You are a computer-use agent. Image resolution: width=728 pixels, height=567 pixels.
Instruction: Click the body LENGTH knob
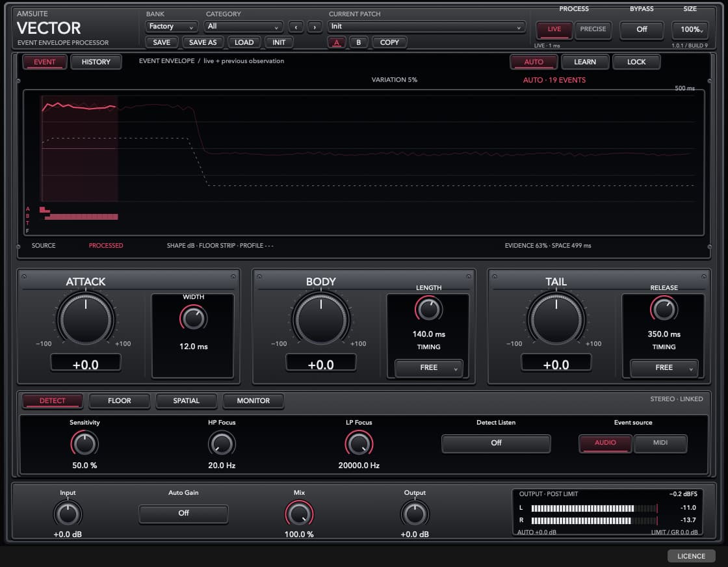[428, 309]
